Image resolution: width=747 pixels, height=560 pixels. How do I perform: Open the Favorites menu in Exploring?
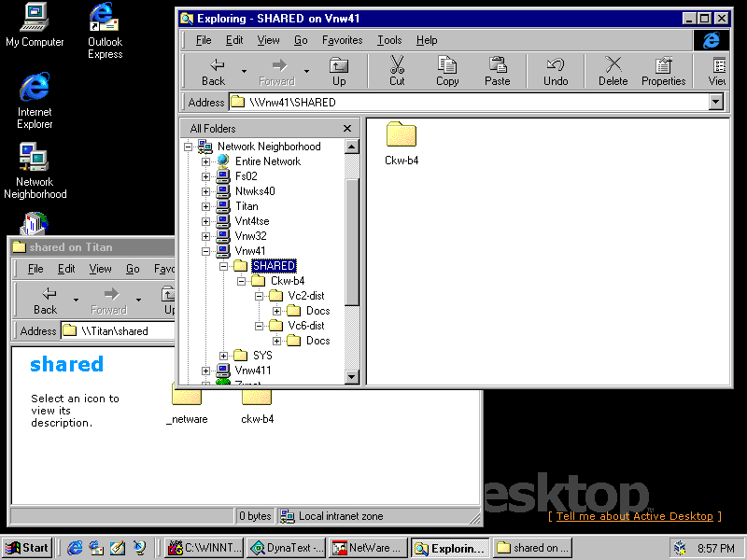342,40
